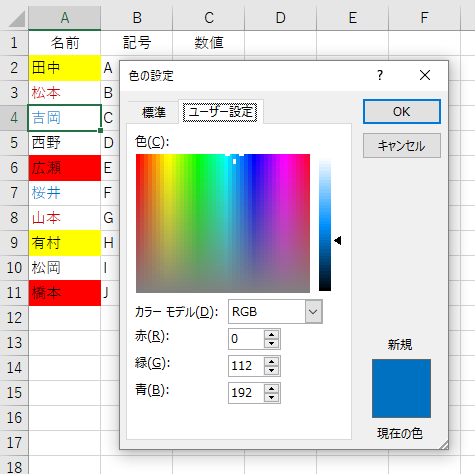This screenshot has height=474, width=475.
Task: Decrease the blue (B) value with down arrow
Action: click(x=271, y=397)
